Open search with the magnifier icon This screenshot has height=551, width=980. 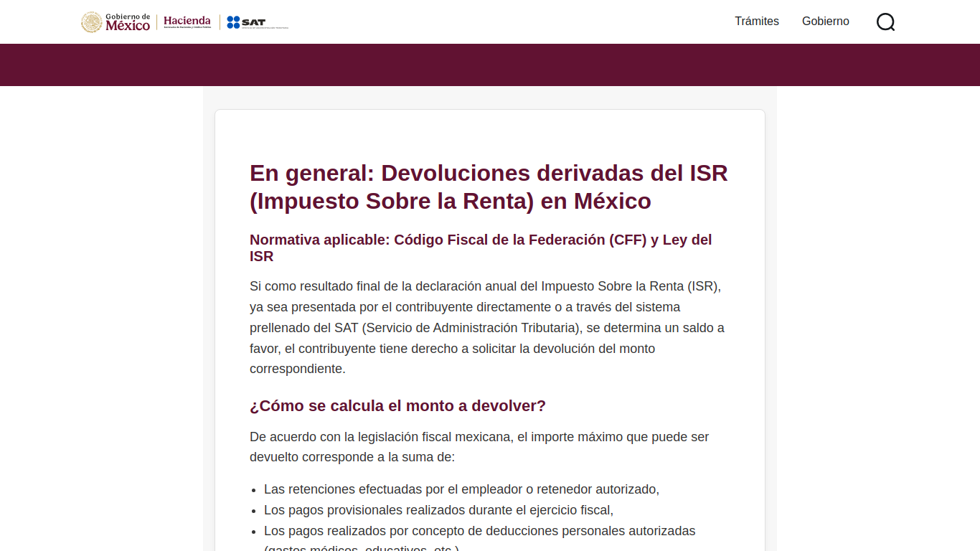coord(885,22)
